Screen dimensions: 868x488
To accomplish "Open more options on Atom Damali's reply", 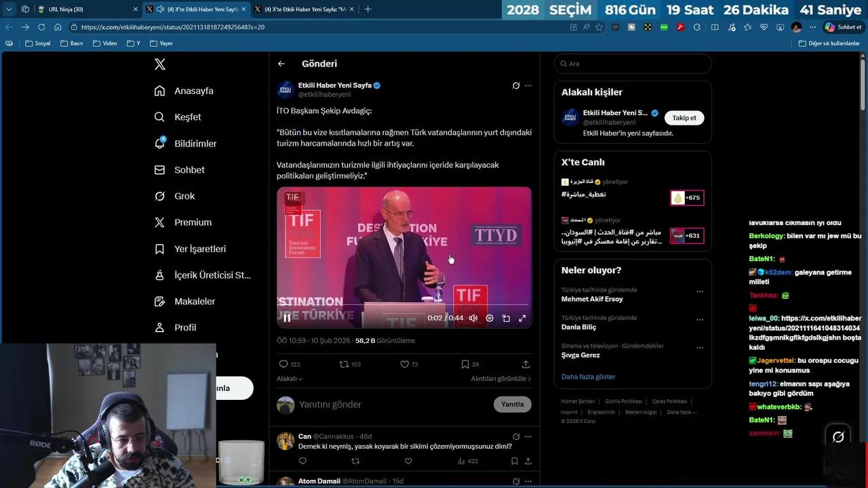I will click(x=528, y=481).
